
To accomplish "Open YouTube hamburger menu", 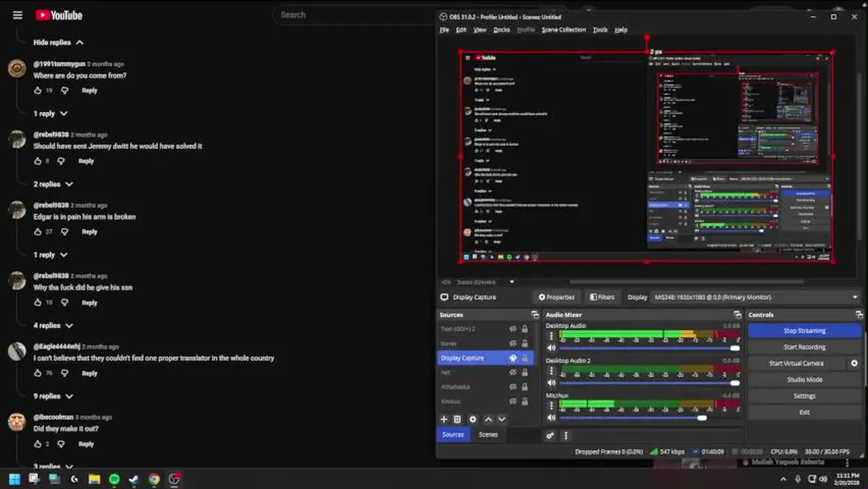I will (18, 15).
